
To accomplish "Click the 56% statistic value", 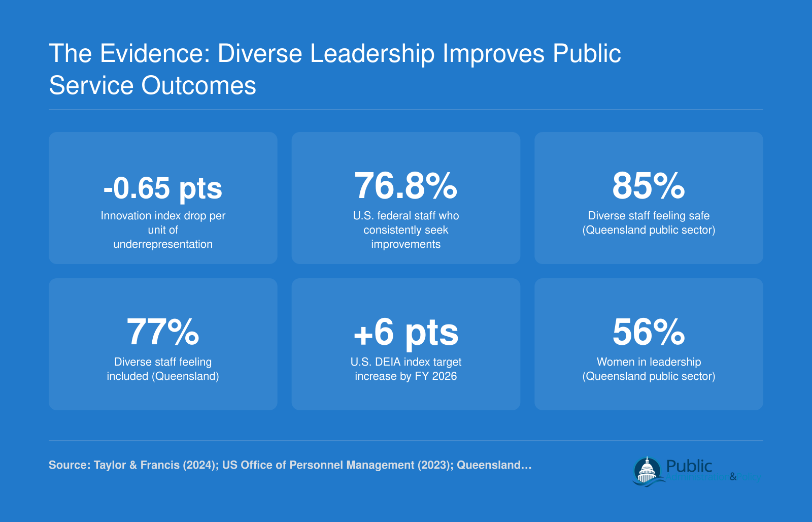I will coord(649,332).
